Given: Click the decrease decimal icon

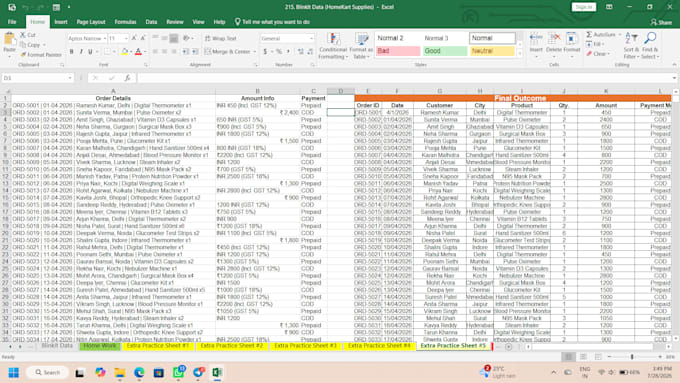Looking at the screenshot, I should pyautogui.click(x=310, y=52).
